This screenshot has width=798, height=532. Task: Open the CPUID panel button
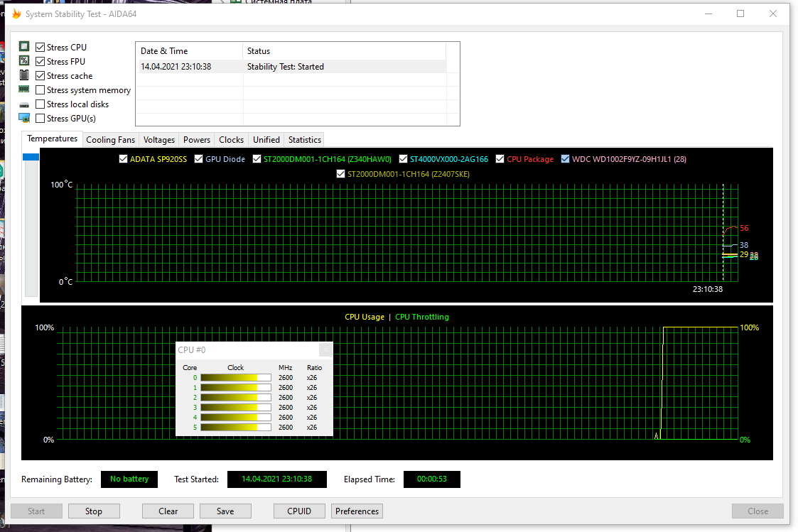tap(299, 511)
